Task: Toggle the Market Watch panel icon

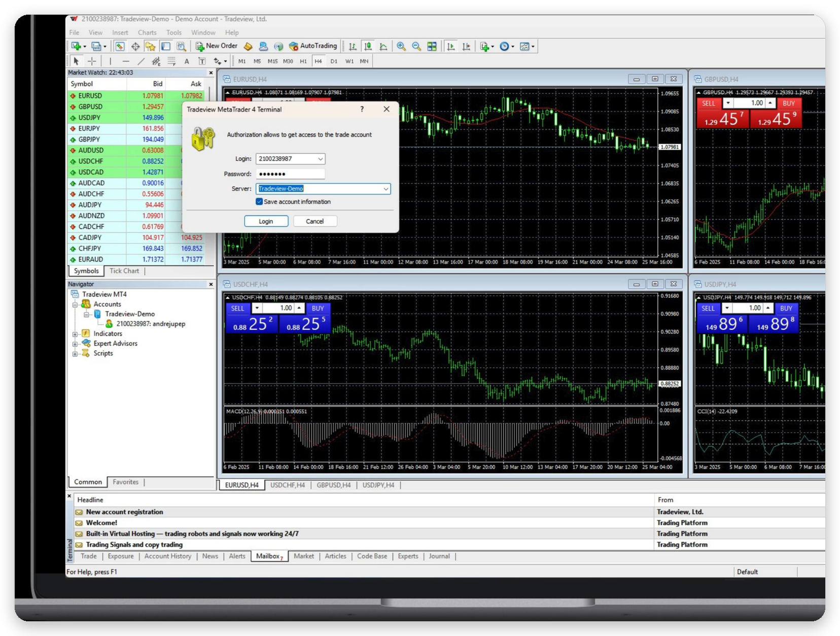Action: (120, 46)
